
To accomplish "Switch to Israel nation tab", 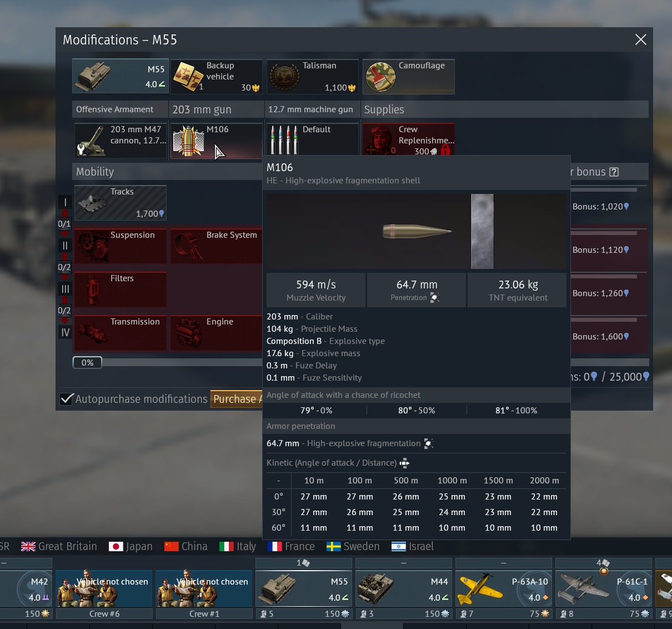I will (x=412, y=546).
